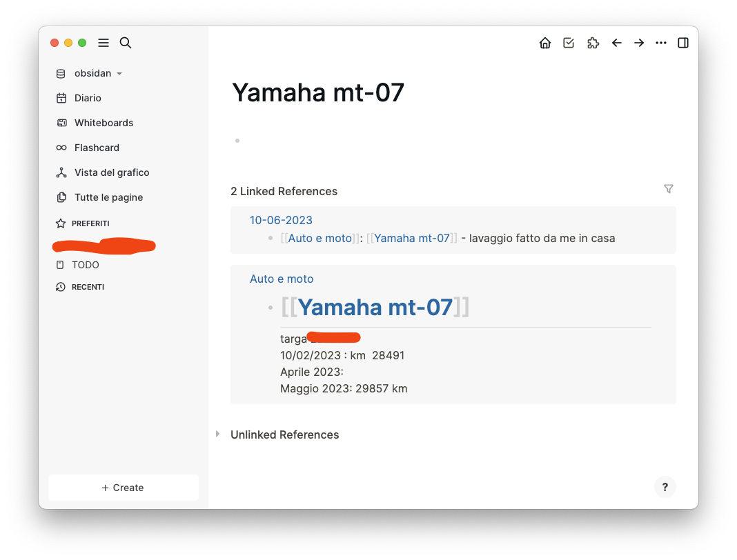
Task: Open search with the magnifier icon
Action: (126, 43)
